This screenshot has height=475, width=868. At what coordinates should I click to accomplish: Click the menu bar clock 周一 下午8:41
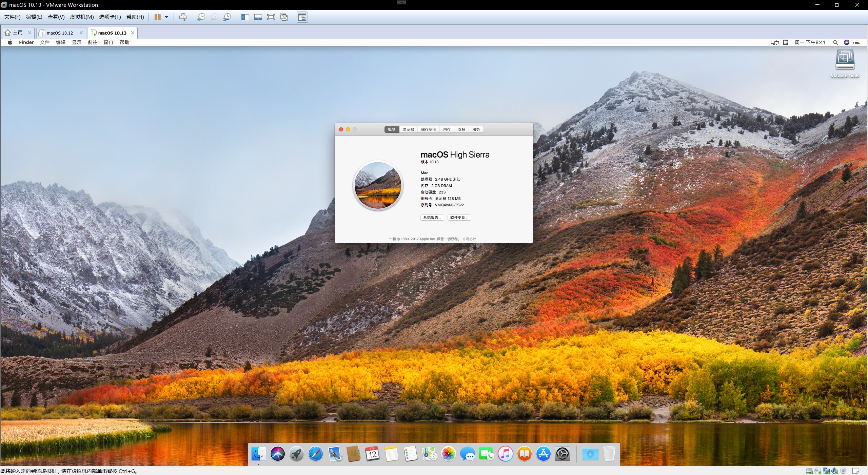pos(810,42)
